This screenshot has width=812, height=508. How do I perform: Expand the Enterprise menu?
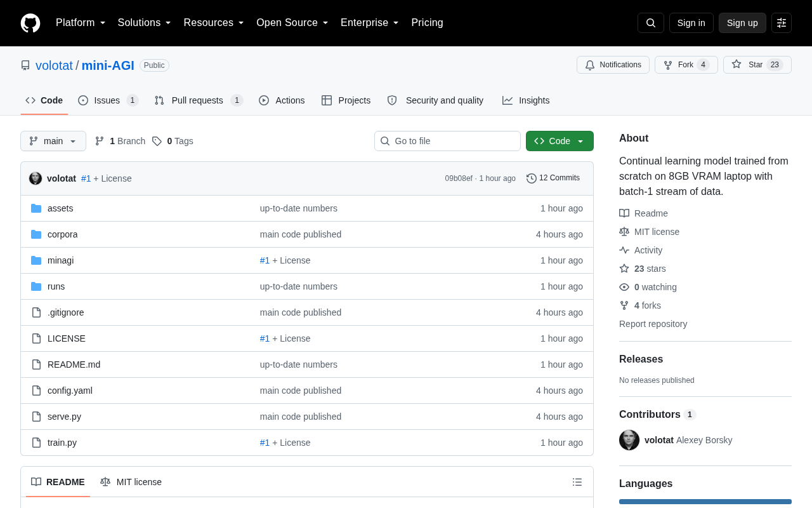click(x=370, y=23)
